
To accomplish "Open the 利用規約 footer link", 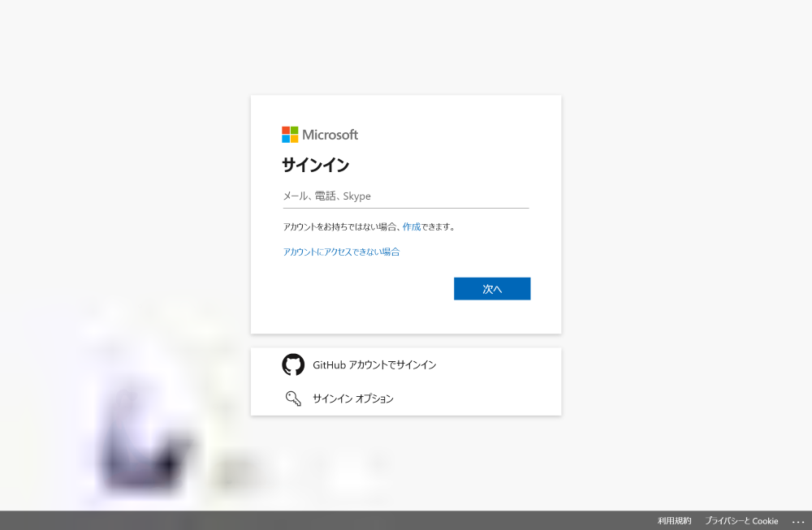I will coord(674,521).
